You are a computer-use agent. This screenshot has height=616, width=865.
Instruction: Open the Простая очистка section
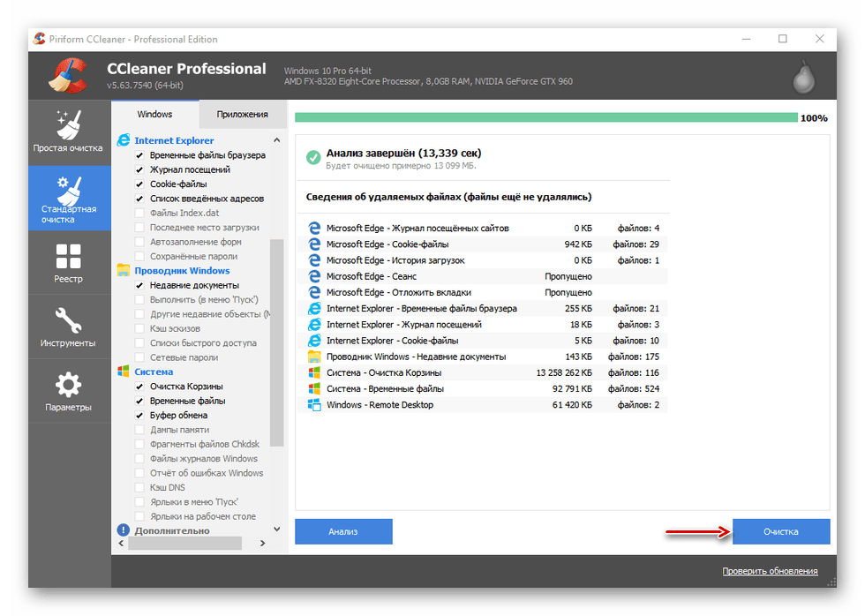coord(69,132)
